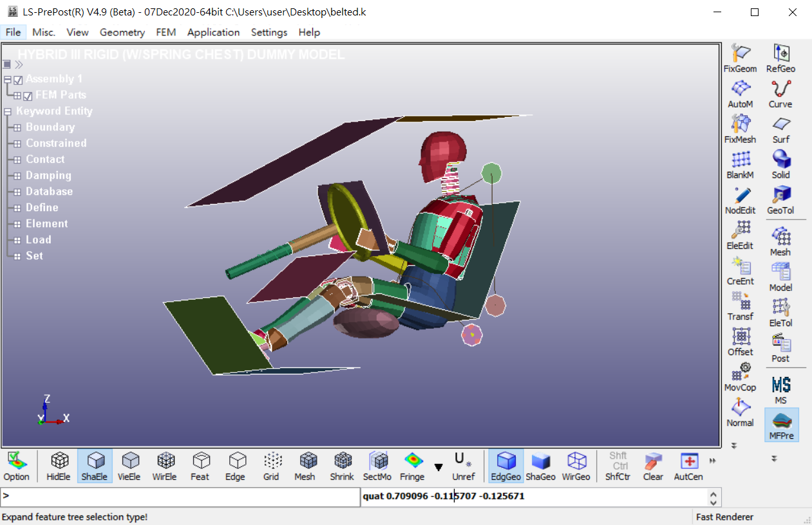Click inside the command input field
This screenshot has width=812, height=525.
pos(180,497)
